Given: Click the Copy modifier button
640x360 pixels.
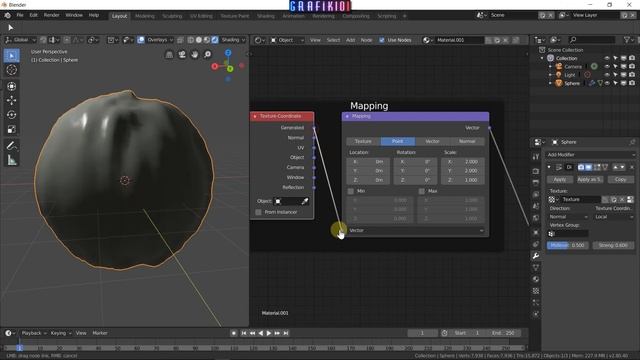Looking at the screenshot, I should [620, 180].
